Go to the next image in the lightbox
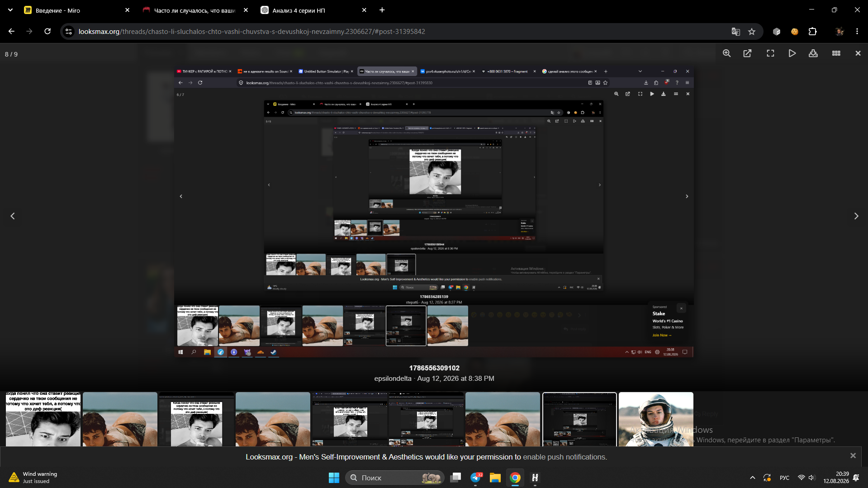 (x=856, y=216)
